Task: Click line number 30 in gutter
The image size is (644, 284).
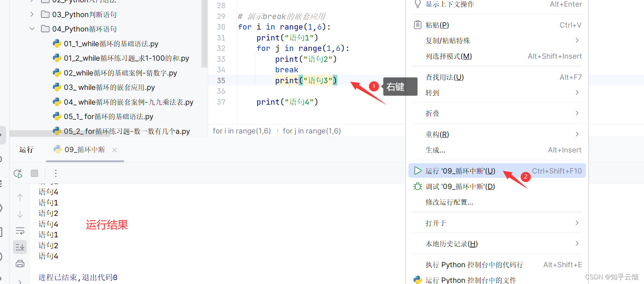Action: [x=221, y=27]
